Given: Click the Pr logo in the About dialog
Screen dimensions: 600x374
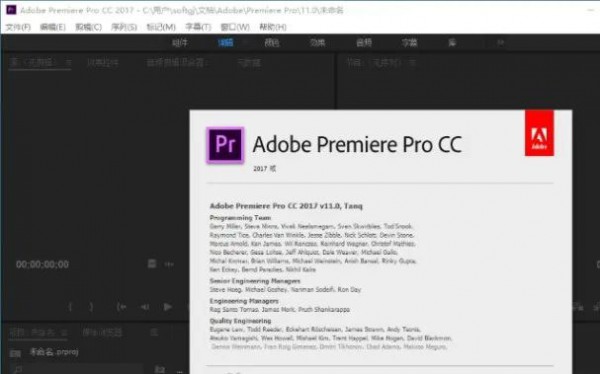Looking at the screenshot, I should pyautogui.click(x=225, y=145).
